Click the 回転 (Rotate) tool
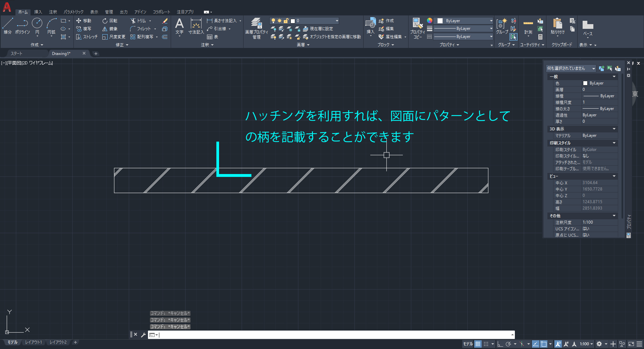This screenshot has height=349, width=644. pos(110,21)
